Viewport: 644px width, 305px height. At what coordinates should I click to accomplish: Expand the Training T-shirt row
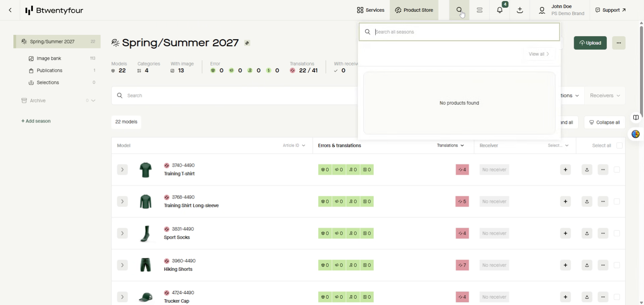(122, 170)
